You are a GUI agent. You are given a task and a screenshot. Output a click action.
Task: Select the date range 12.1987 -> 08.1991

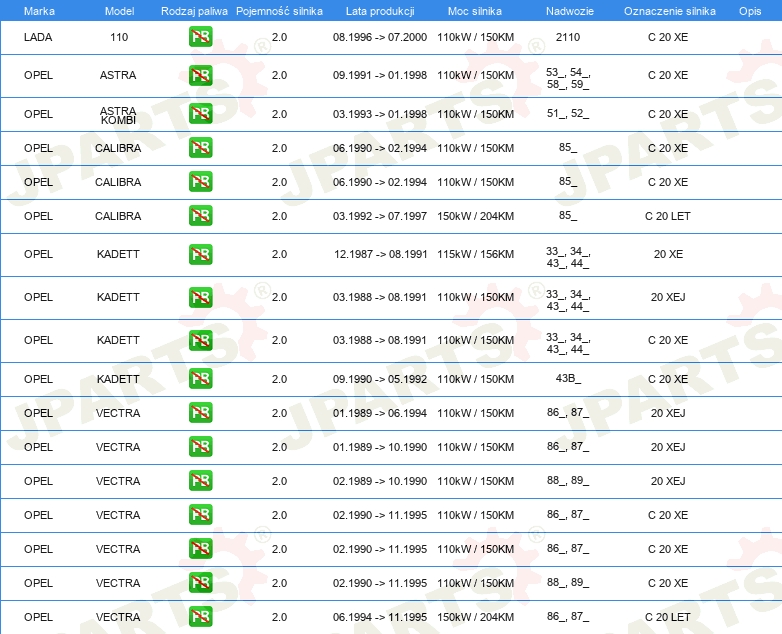381,254
